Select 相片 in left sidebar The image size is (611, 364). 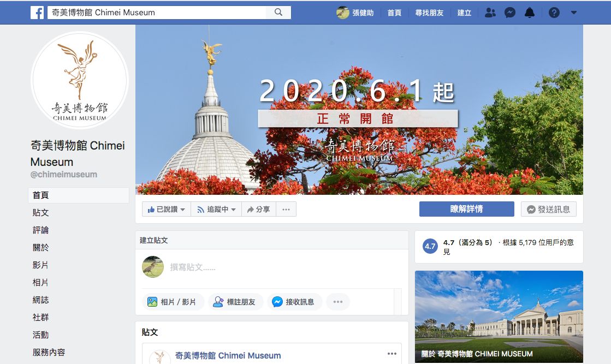pos(40,283)
